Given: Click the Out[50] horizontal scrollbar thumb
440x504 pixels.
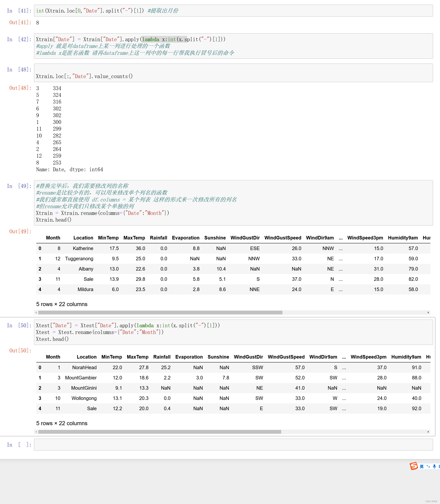Looking at the screenshot, I should point(160,432).
